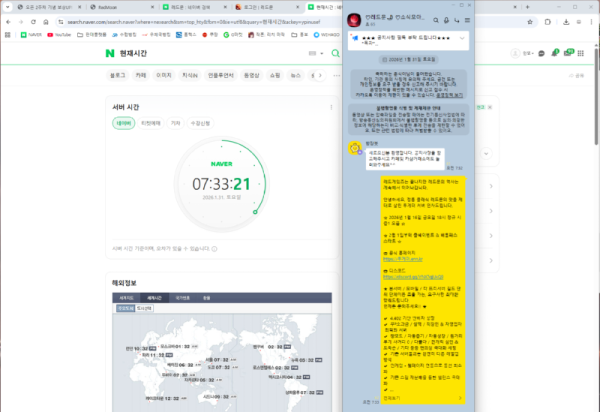Image resolution: width=600 pixels, height=412 pixels.
Task: Select the Cafe search tab
Action: pos(141,75)
